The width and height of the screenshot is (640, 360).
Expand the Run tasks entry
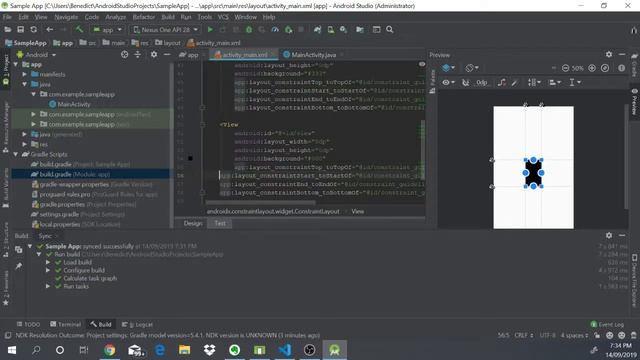48,286
